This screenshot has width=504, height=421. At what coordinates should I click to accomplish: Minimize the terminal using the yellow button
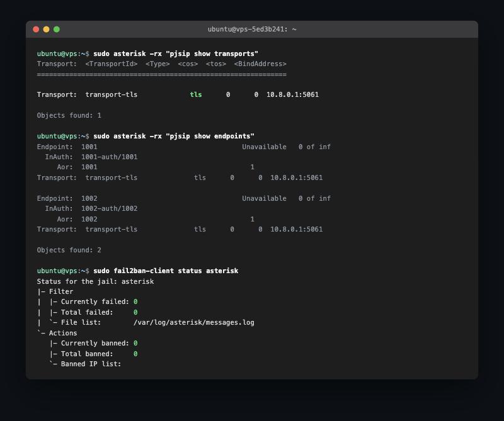46,30
